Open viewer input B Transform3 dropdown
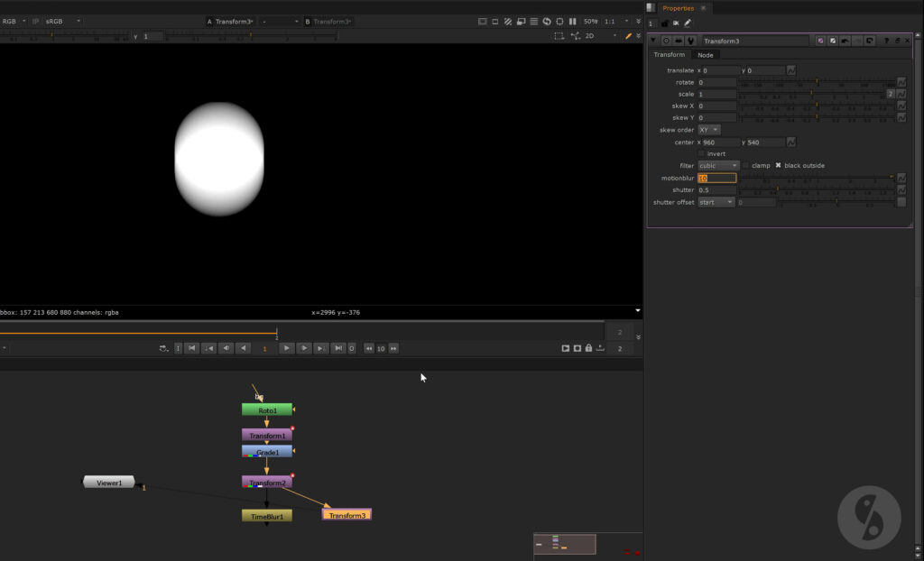The width and height of the screenshot is (924, 561). 328,22
